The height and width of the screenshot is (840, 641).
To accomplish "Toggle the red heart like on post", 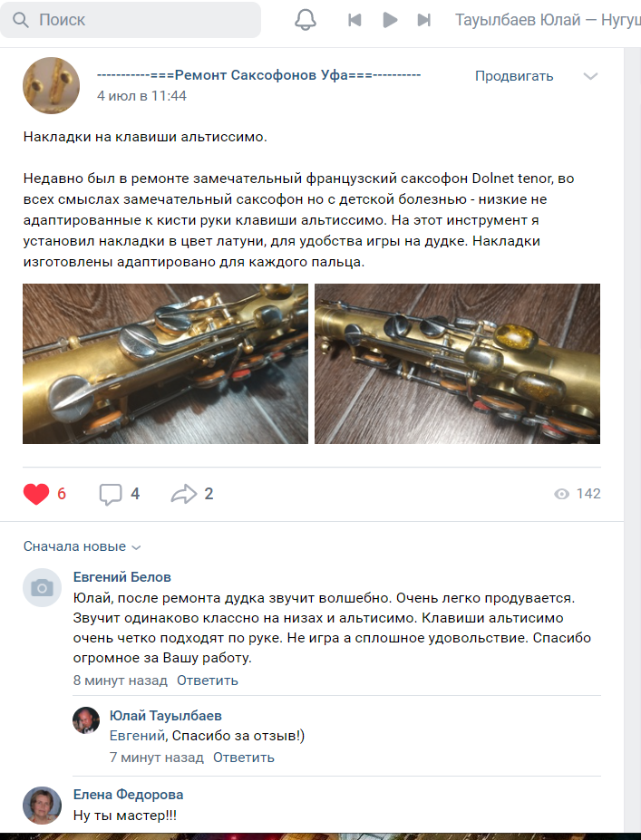I will coord(36,494).
